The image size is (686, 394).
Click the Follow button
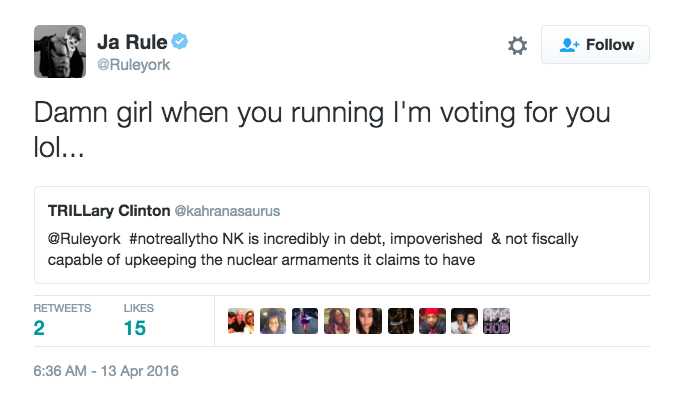click(x=595, y=45)
